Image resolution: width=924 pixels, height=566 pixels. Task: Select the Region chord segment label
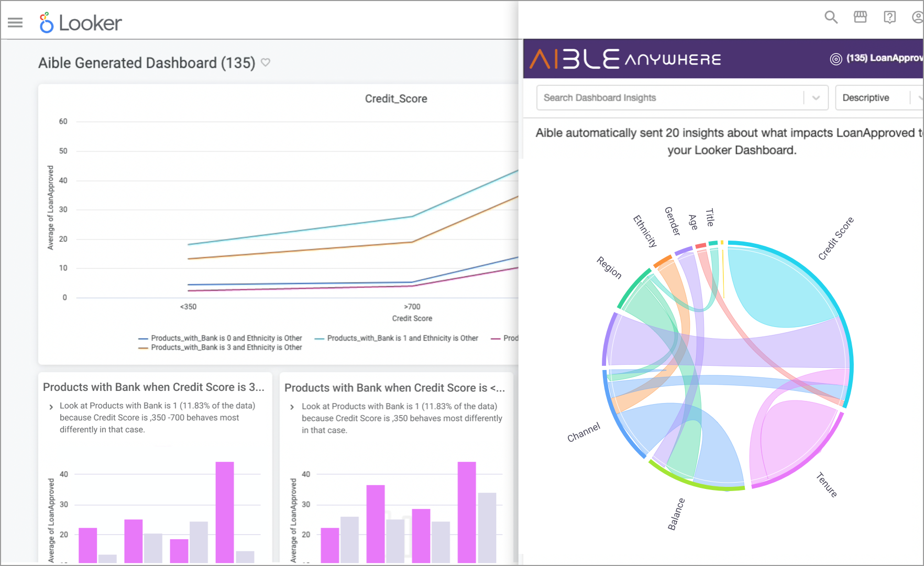609,268
